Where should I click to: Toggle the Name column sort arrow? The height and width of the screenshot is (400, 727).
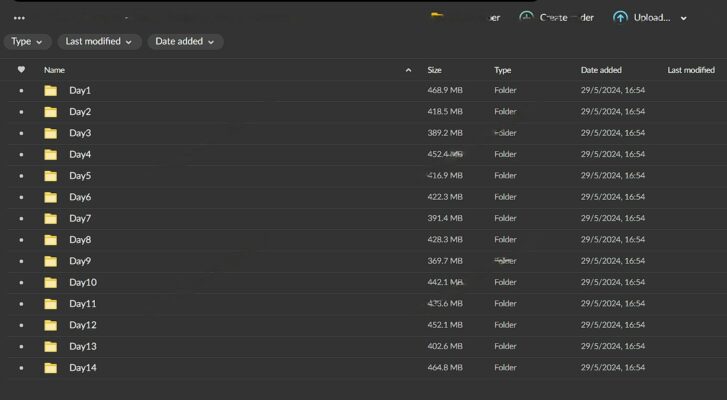point(408,70)
